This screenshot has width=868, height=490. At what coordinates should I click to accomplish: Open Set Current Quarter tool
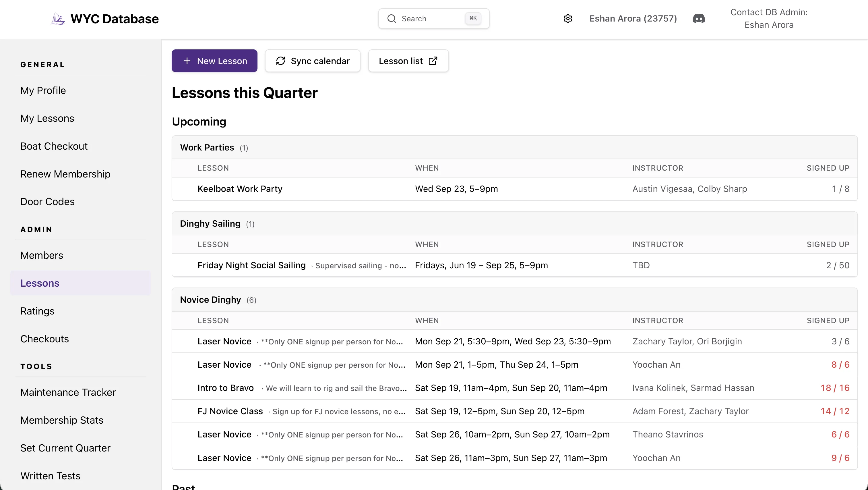coord(65,448)
